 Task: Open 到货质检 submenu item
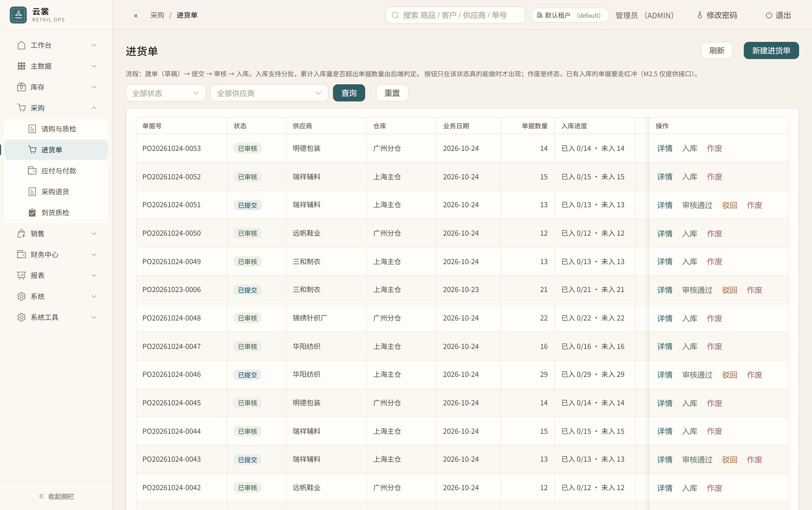pos(56,212)
